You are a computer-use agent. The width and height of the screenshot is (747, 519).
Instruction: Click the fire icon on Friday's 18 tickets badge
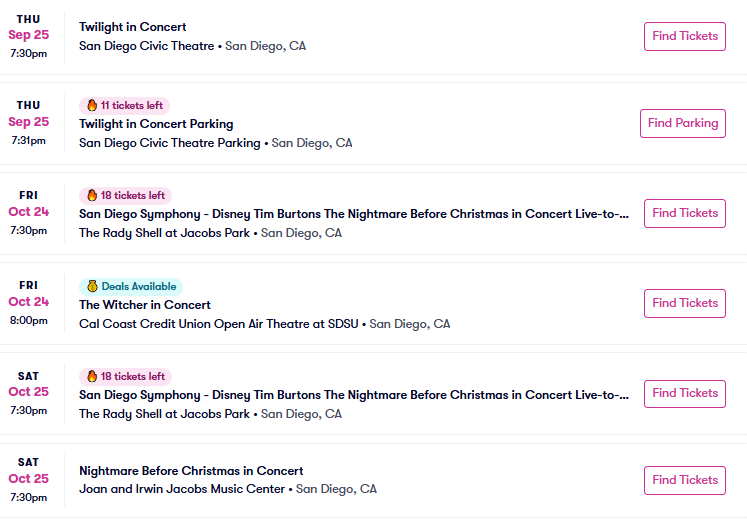tap(92, 195)
